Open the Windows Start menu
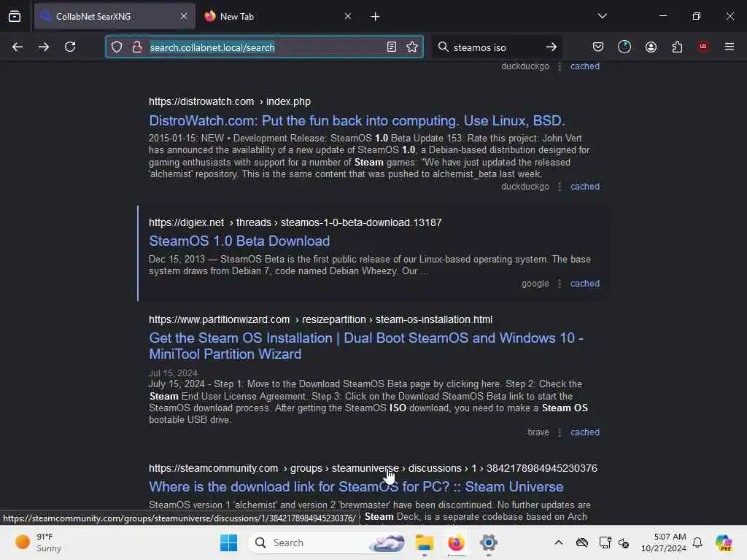Screen dimensions: 747x560 tap(228, 542)
